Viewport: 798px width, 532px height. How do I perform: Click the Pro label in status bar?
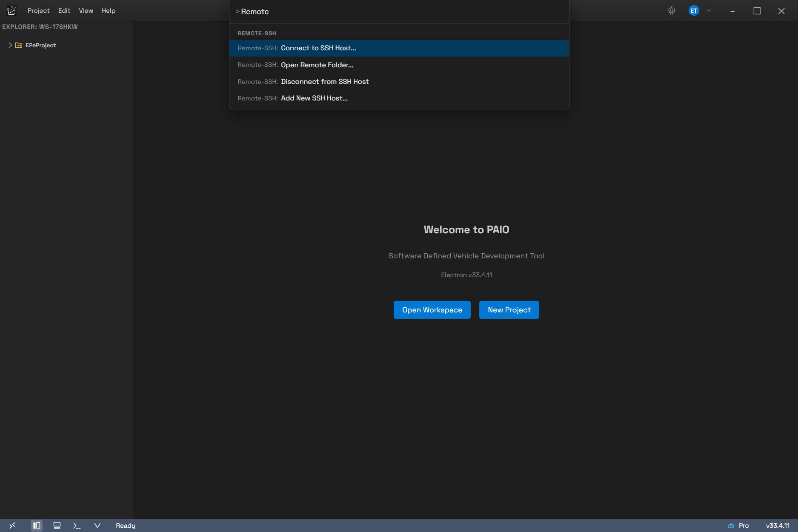coord(744,526)
